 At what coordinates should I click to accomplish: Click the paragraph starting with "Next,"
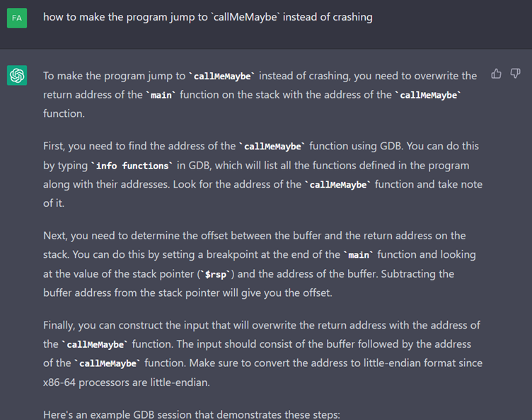point(255,263)
